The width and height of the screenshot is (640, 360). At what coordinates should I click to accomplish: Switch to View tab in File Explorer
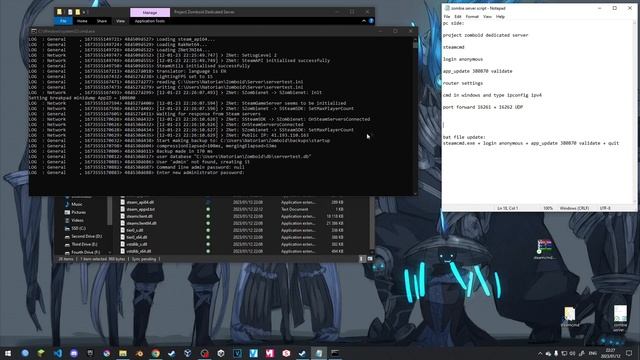tap(120, 21)
